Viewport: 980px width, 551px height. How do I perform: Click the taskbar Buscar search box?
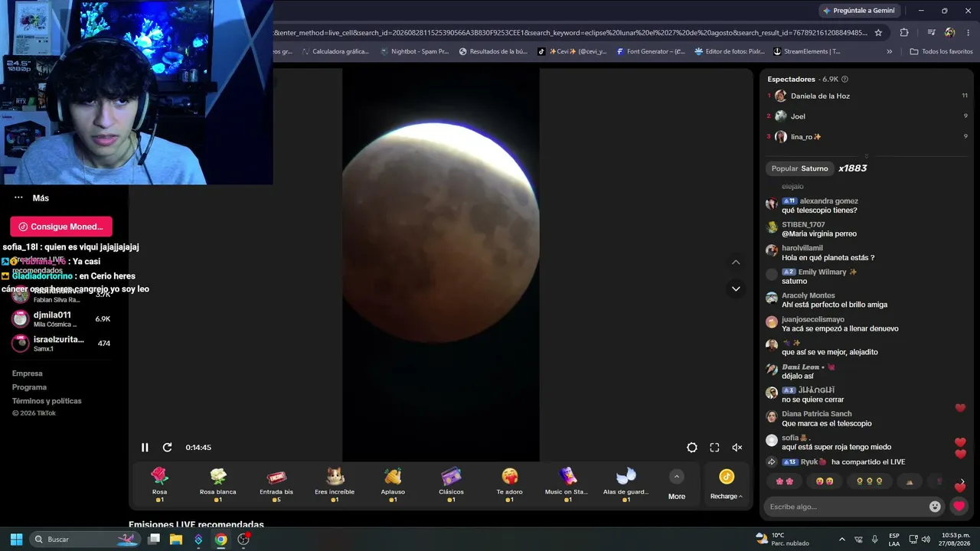tap(86, 540)
